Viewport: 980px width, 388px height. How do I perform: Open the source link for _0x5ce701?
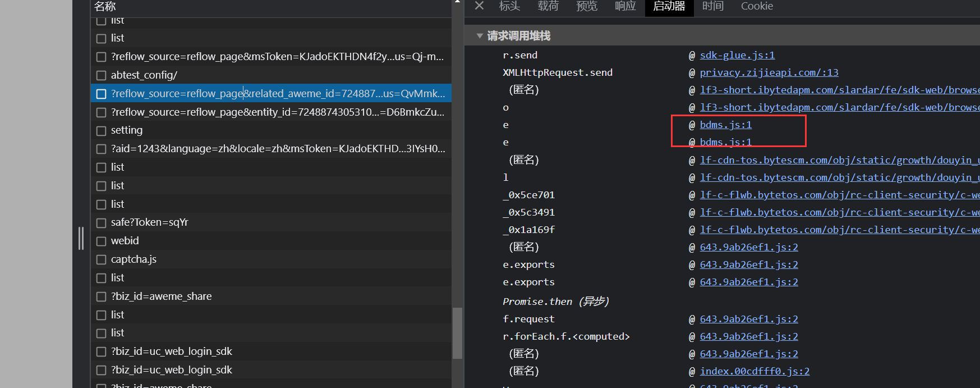pyautogui.click(x=839, y=195)
